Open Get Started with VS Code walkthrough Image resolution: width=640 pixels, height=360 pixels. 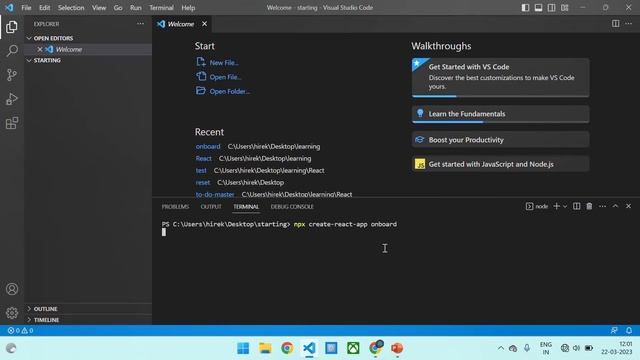pos(500,78)
